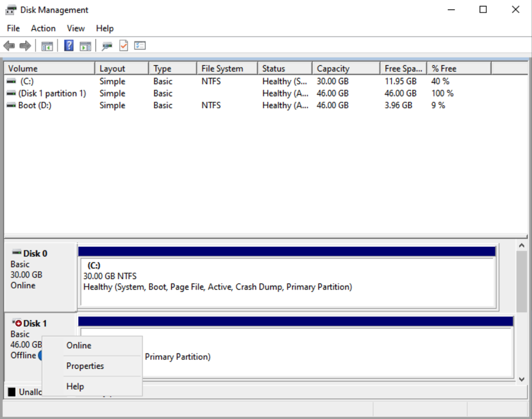The width and height of the screenshot is (532, 419).
Task: Click NTFS in the Boot (D:) row
Action: point(211,106)
